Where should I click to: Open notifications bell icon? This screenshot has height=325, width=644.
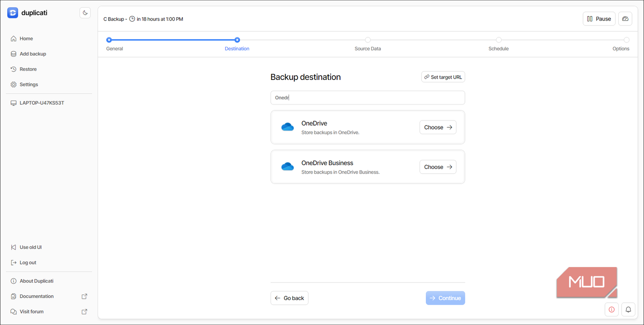pos(628,310)
